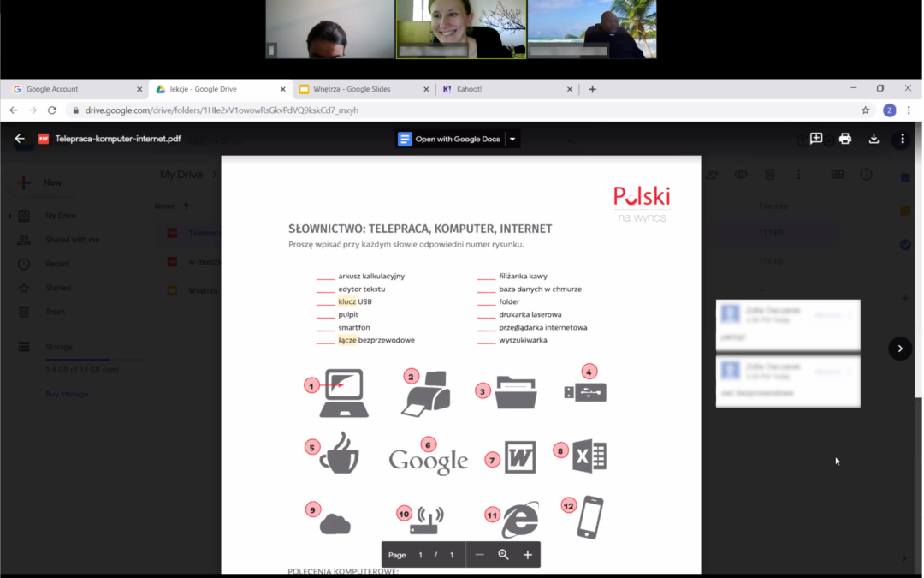Click Open with Google Docs button

click(x=449, y=139)
